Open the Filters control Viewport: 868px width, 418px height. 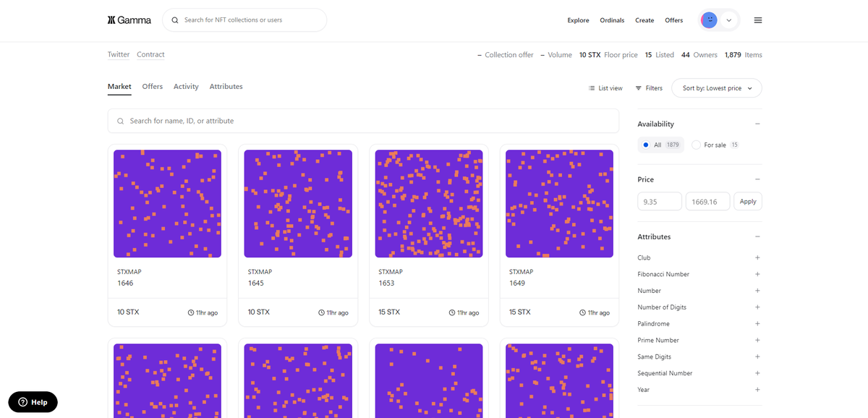[649, 88]
